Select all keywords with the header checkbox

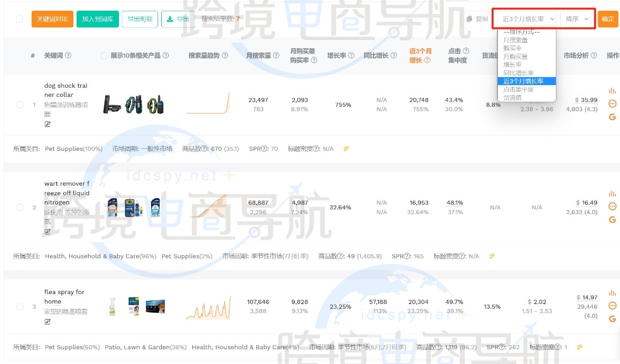(x=20, y=18)
